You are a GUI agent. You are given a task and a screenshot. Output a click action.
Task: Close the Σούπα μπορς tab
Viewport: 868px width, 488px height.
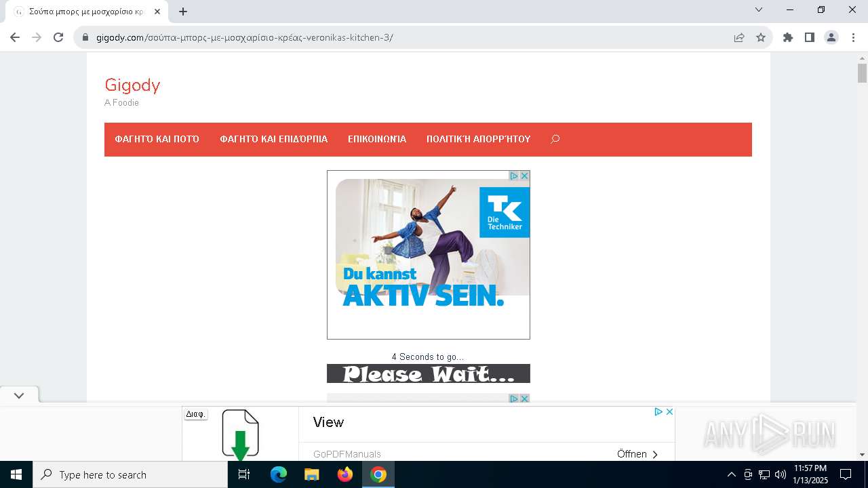[157, 11]
